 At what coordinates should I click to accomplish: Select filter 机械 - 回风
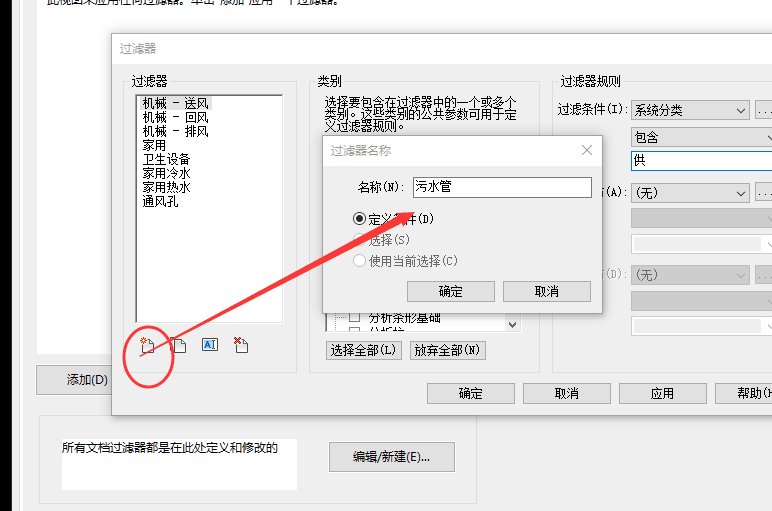176,117
